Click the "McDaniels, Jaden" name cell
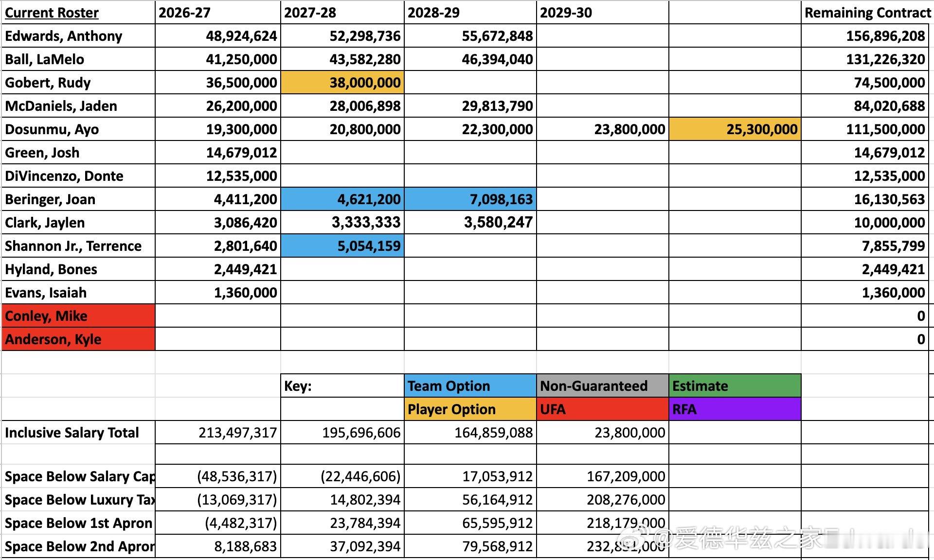Image resolution: width=934 pixels, height=560 pixels. point(78,105)
